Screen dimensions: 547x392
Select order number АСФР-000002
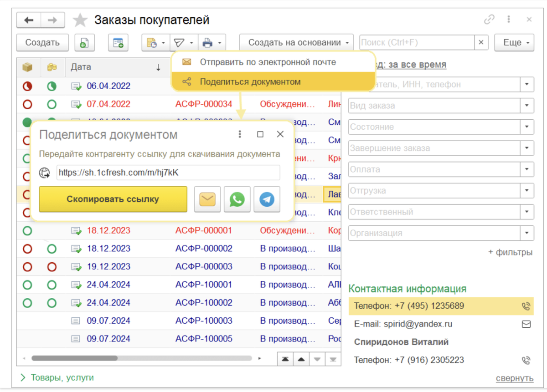pyautogui.click(x=204, y=249)
